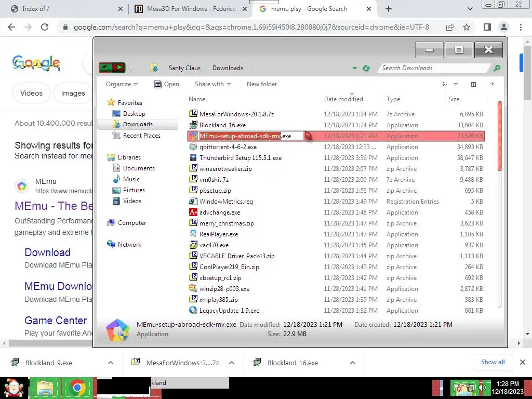This screenshot has height=399, width=532.
Task: Click Show all downloads
Action: tap(493, 362)
